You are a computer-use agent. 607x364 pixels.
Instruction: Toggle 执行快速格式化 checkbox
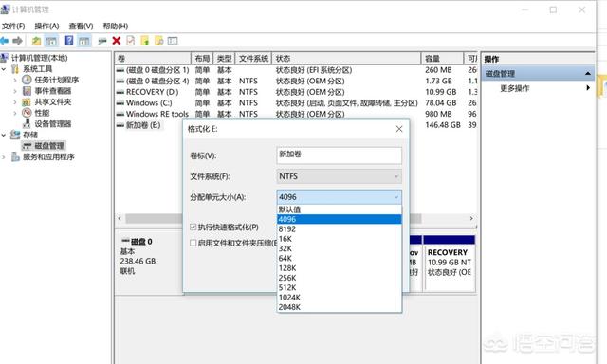tap(193, 227)
